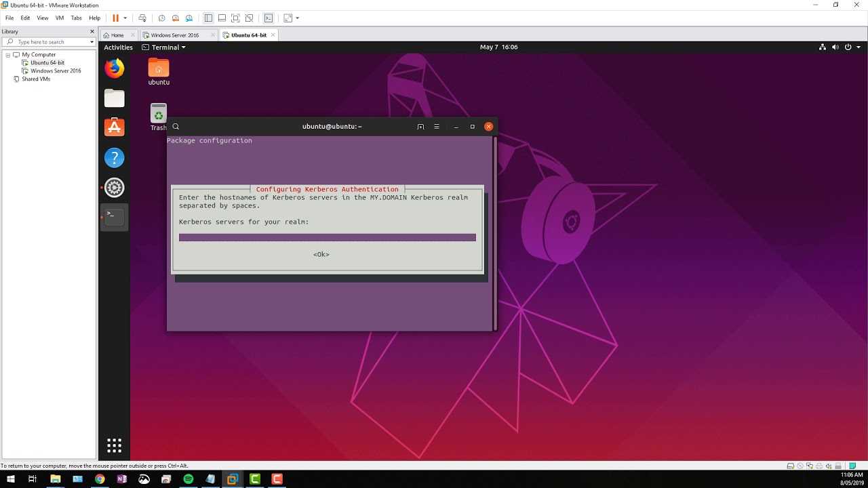Image resolution: width=868 pixels, height=488 pixels.
Task: Open the power options dropdown arrow beside Pause
Action: point(125,18)
